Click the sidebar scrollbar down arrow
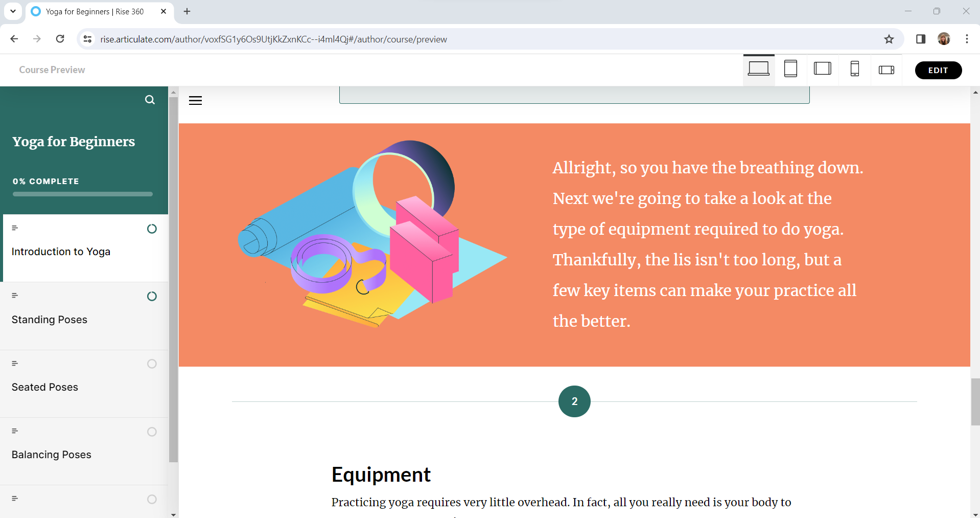The image size is (980, 518). [173, 514]
